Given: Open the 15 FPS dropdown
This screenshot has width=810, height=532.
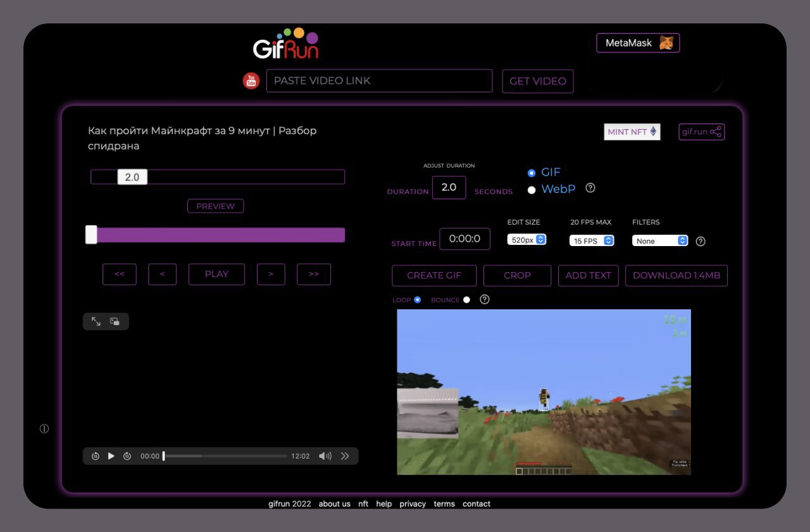Looking at the screenshot, I should 592,241.
